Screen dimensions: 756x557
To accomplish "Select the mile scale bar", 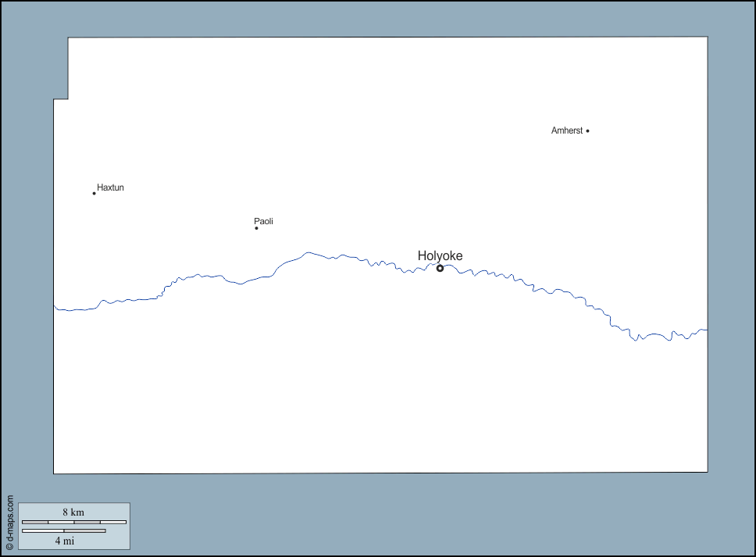I will coord(64,531).
